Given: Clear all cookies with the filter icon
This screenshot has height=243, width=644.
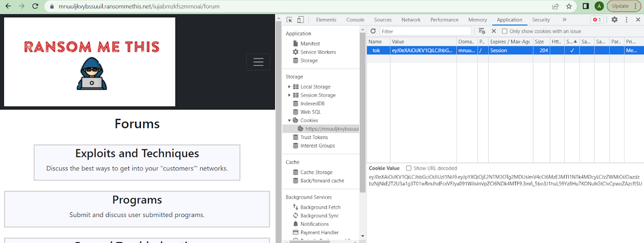Looking at the screenshot, I should [482, 31].
